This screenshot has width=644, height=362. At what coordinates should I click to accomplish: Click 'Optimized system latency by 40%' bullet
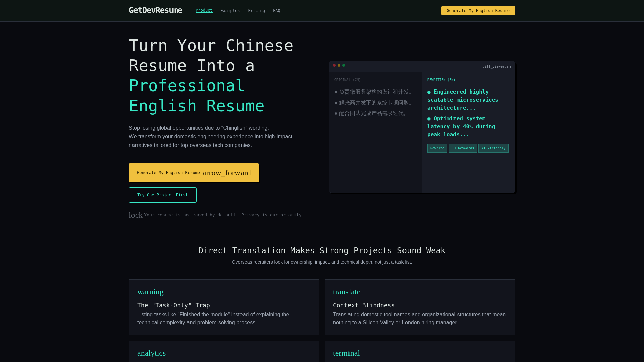[461, 127]
